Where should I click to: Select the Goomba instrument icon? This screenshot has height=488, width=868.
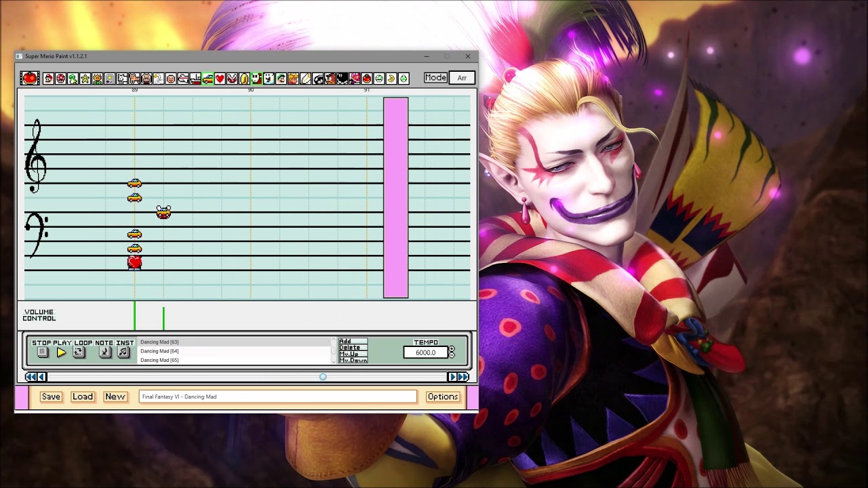(x=330, y=79)
